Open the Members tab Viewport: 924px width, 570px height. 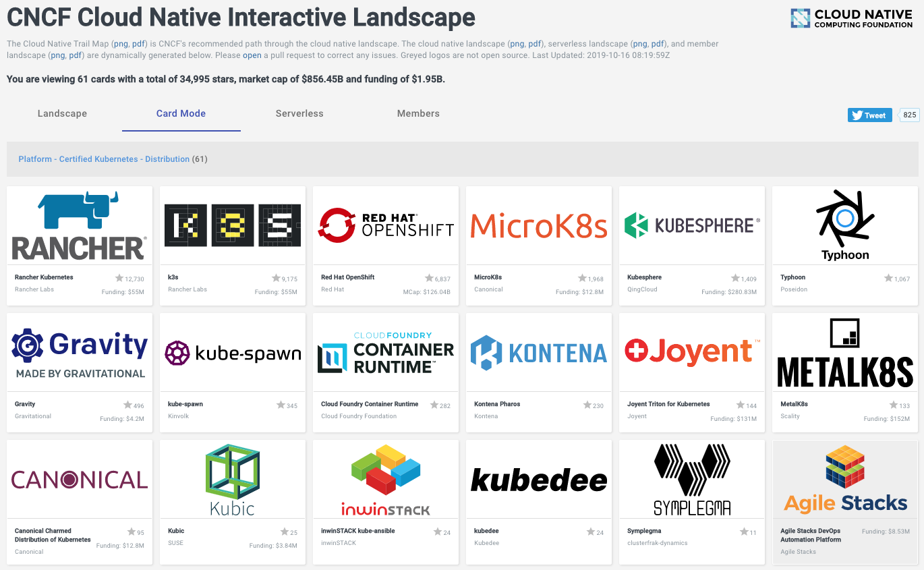tap(418, 113)
